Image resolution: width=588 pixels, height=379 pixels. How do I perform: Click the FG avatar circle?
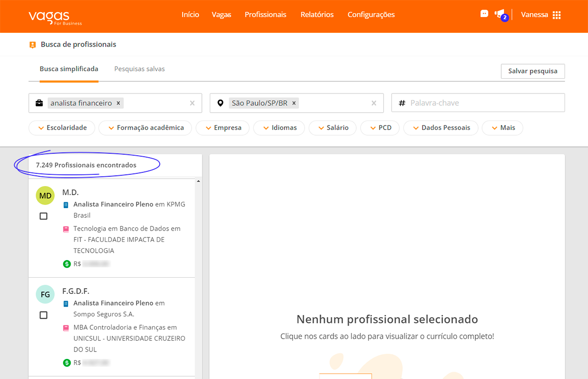tap(45, 295)
